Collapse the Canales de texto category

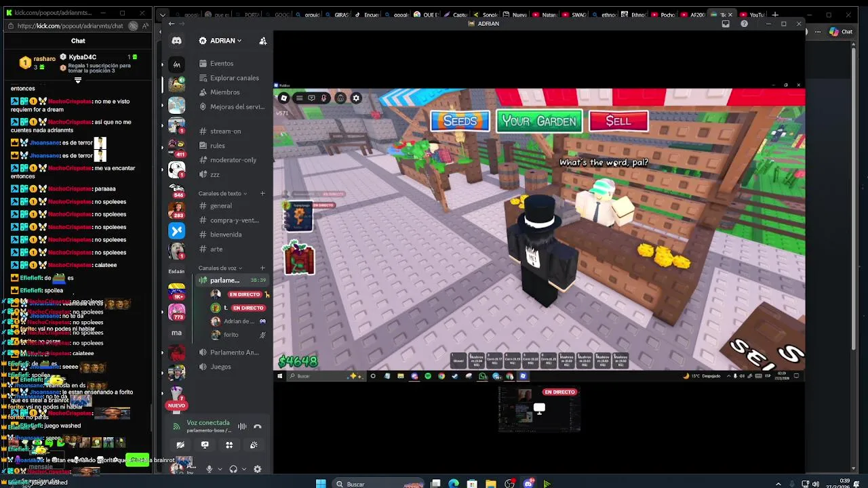click(222, 194)
